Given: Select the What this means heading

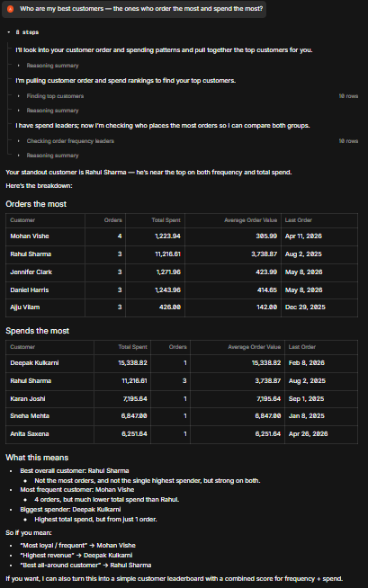Looking at the screenshot, I should click(x=37, y=458).
